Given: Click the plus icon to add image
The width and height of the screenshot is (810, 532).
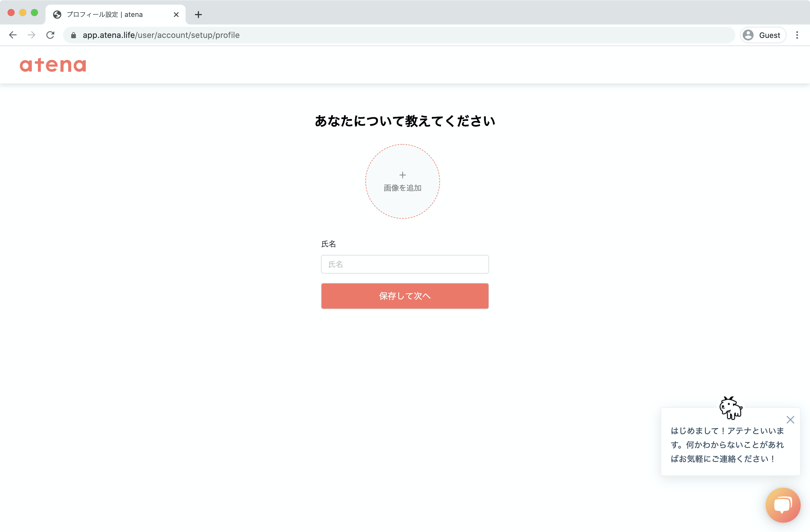Looking at the screenshot, I should (403, 175).
